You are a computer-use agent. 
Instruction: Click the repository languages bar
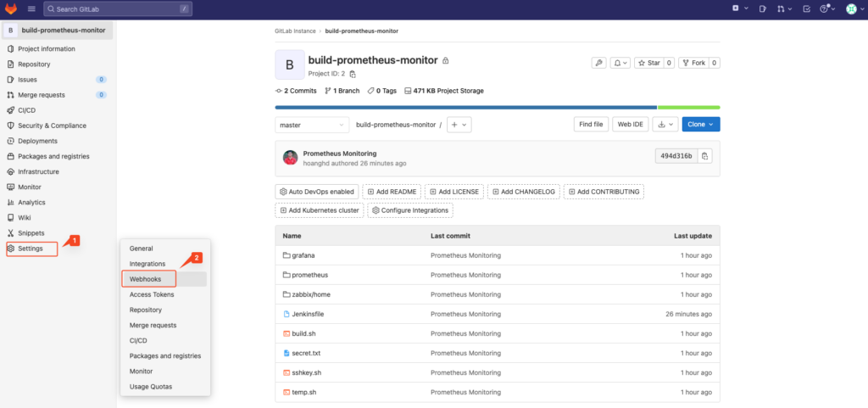[x=497, y=107]
